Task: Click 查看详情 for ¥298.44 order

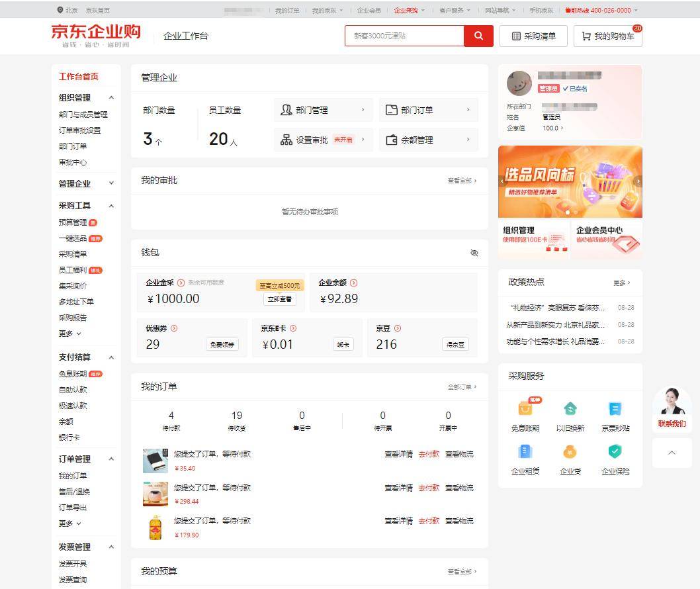Action: point(399,488)
